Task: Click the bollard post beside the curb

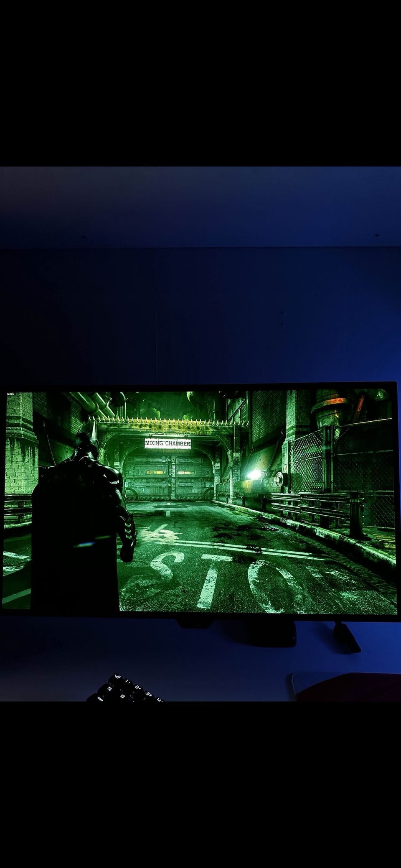Action: coord(356,514)
